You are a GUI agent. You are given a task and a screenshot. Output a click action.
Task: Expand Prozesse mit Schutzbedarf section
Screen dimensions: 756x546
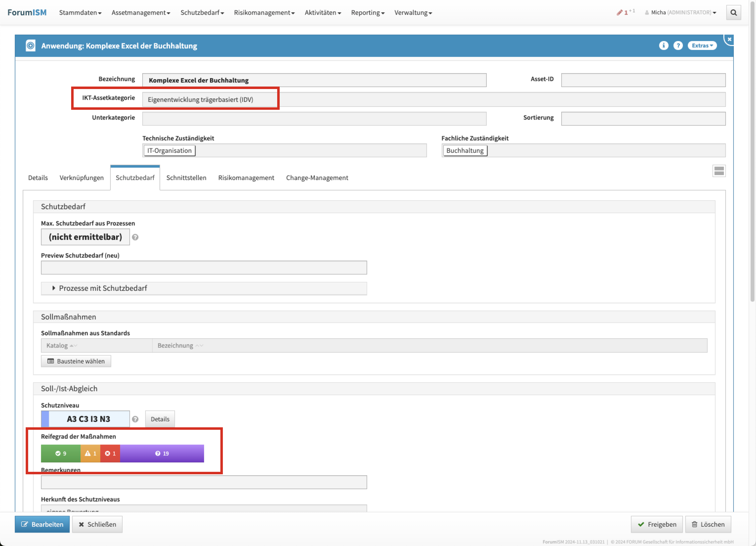pyautogui.click(x=103, y=288)
